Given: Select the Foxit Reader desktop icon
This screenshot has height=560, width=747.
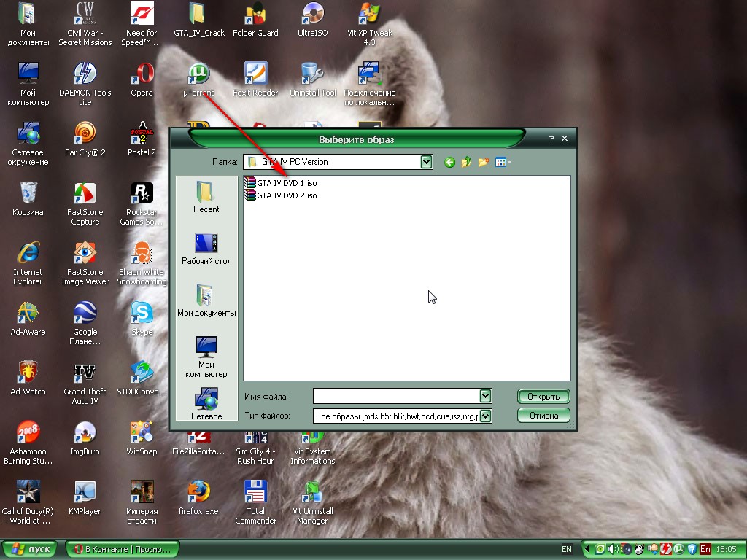Looking at the screenshot, I should 255,79.
